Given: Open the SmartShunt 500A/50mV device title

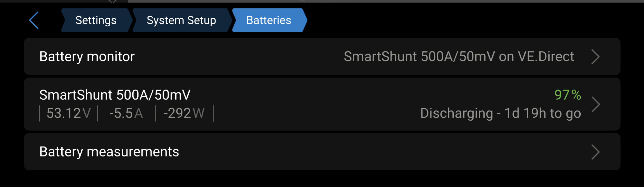Looking at the screenshot, I should point(115,95).
